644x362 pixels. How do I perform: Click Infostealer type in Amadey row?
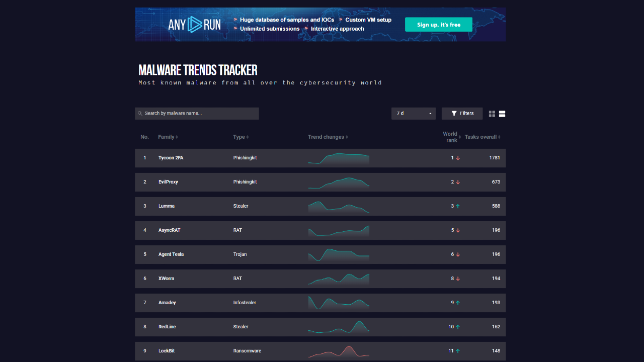pyautogui.click(x=245, y=303)
